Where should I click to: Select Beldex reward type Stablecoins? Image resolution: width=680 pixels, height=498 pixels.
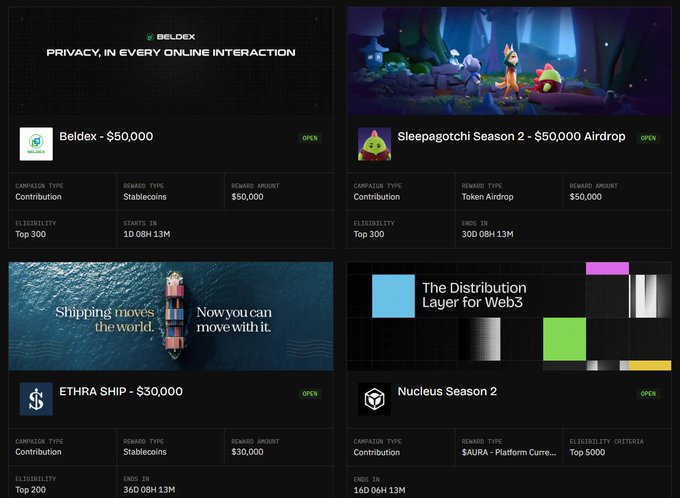145,197
